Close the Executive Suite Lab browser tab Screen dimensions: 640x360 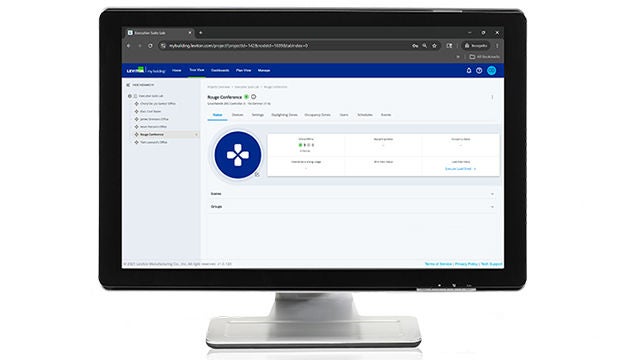[190, 33]
